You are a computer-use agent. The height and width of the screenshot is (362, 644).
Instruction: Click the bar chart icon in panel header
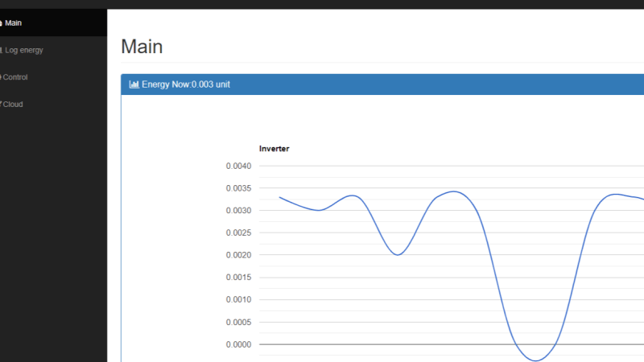(134, 84)
